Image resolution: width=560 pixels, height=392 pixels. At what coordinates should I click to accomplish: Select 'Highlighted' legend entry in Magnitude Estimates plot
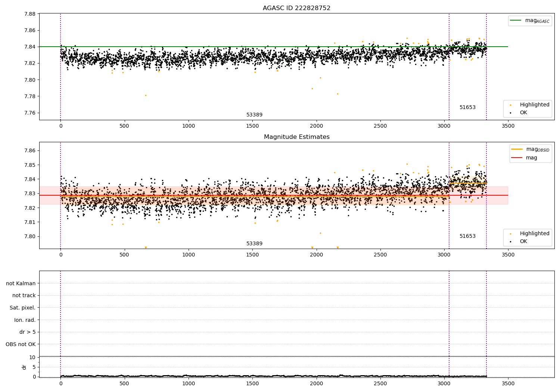(535, 234)
